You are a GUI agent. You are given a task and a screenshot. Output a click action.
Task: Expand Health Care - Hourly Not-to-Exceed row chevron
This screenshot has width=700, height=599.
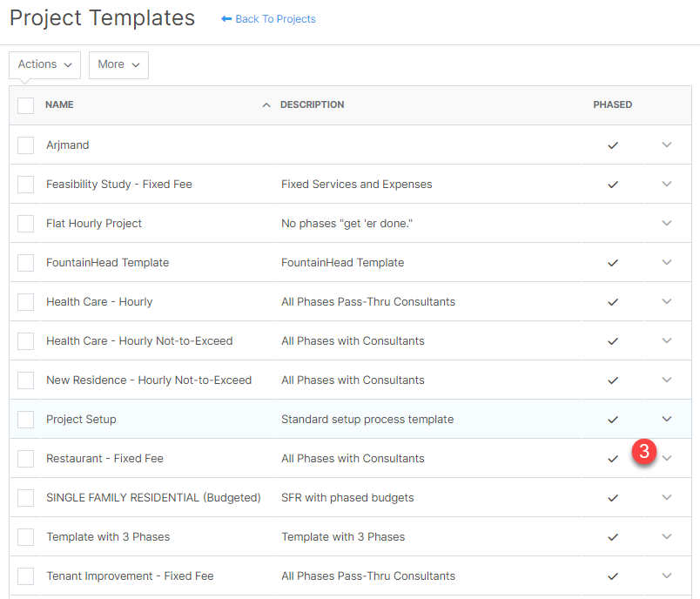(667, 340)
